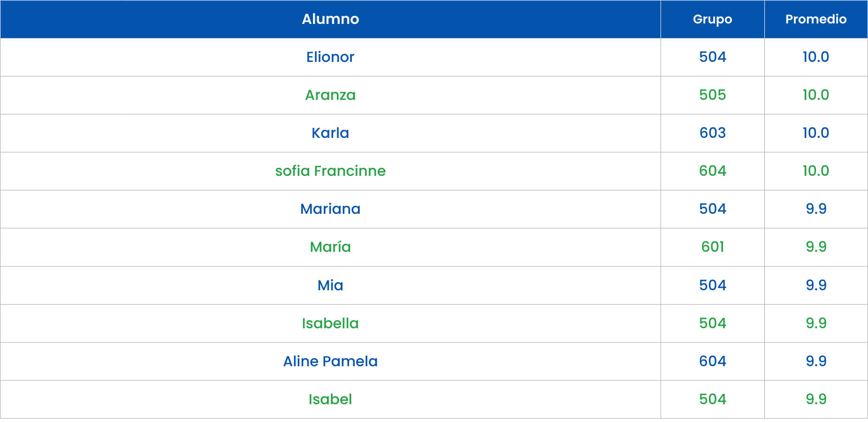The height and width of the screenshot is (422, 868).
Task: Select the 9.9 average for Mia
Action: click(816, 286)
